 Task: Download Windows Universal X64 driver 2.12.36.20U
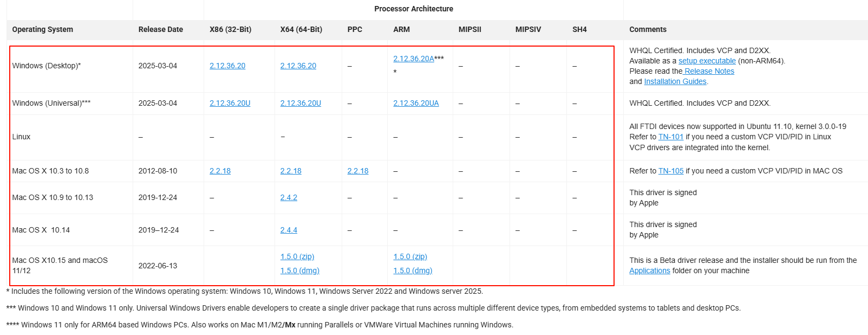point(301,103)
